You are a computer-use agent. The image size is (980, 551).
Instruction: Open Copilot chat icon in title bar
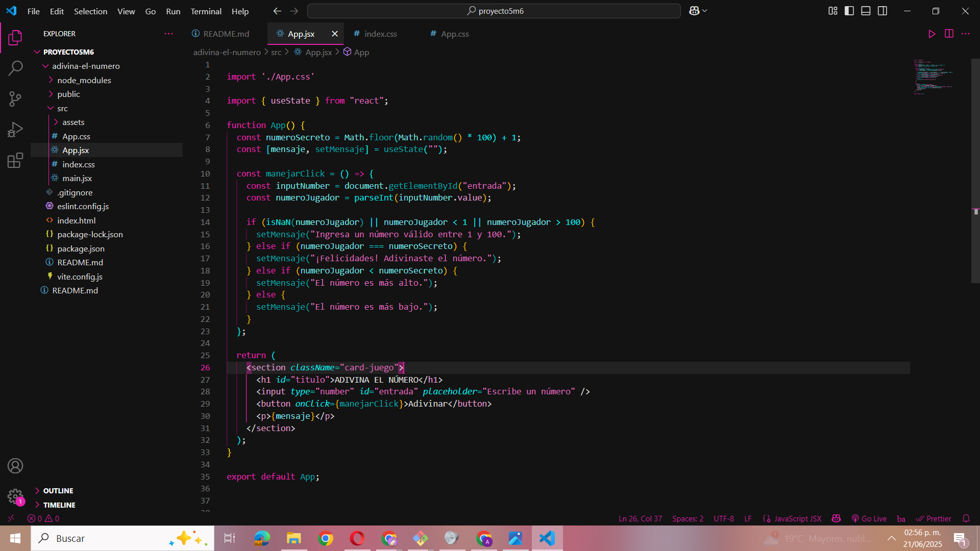tap(694, 11)
